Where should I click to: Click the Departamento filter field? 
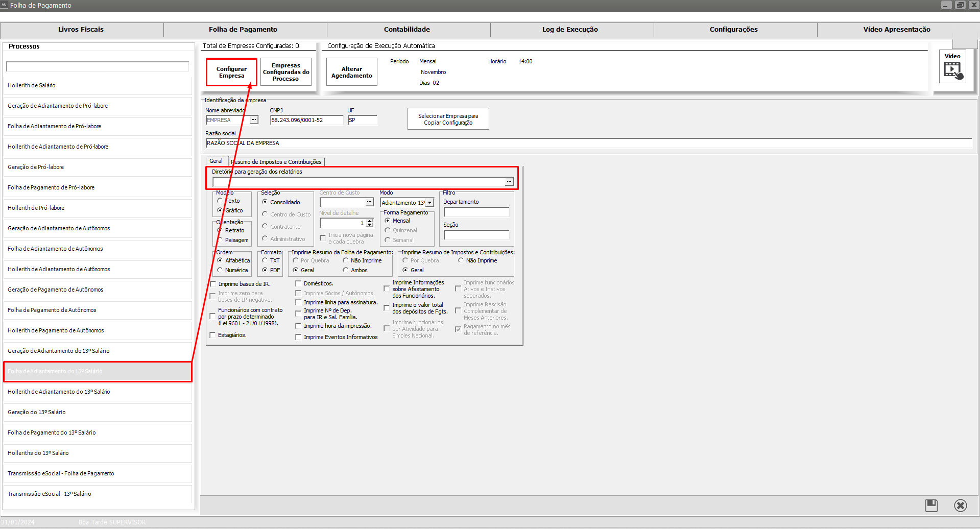tap(476, 212)
